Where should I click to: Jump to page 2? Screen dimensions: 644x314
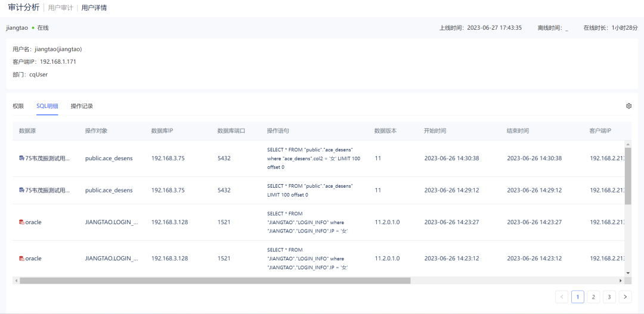pos(593,297)
